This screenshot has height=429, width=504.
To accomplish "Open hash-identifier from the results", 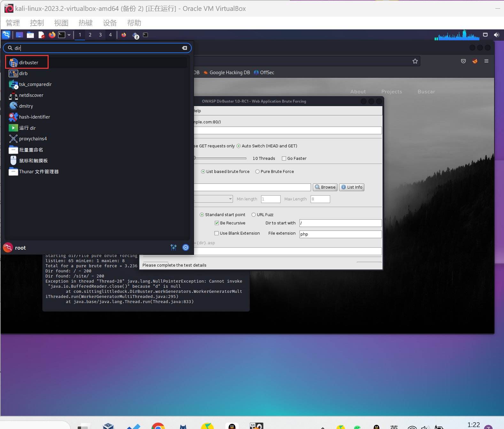I will tap(97, 117).
